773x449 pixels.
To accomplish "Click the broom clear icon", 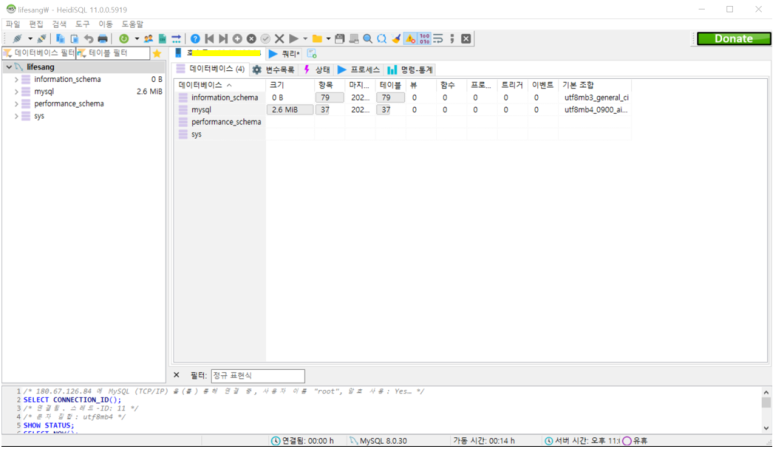I will coord(396,38).
